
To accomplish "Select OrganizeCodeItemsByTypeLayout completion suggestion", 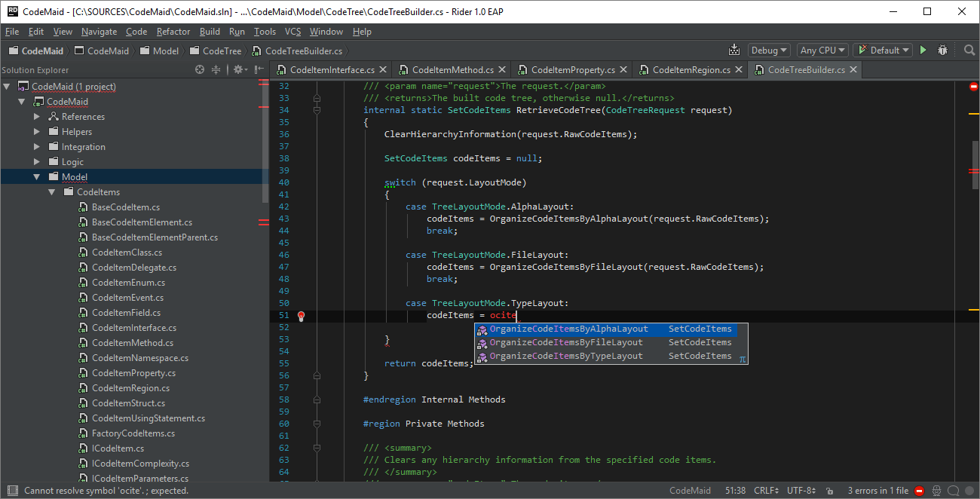I will [566, 356].
